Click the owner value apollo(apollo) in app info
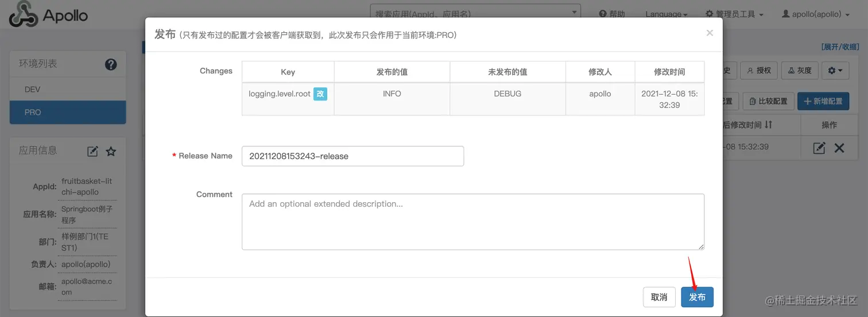Screen dimensions: 868x317 coord(86,264)
